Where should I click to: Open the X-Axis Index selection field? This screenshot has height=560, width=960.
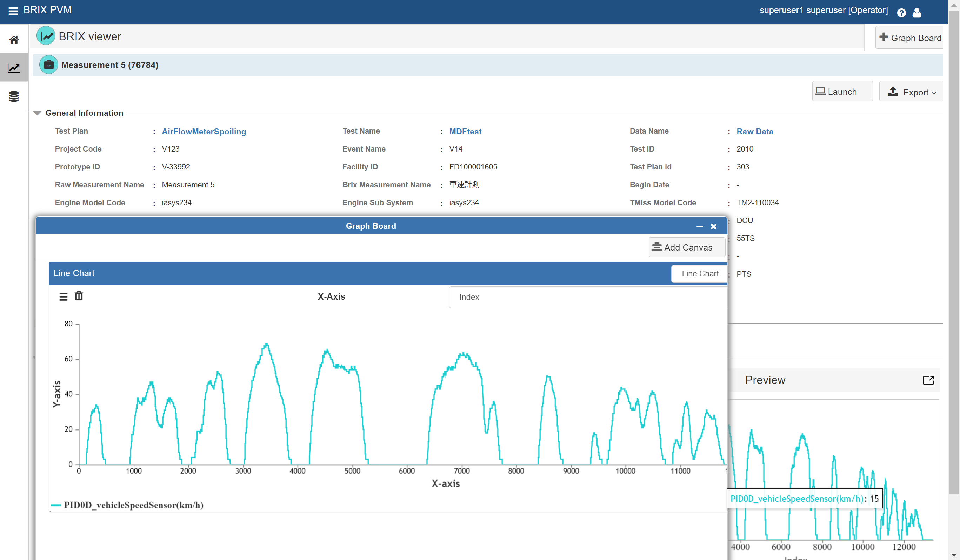point(588,297)
